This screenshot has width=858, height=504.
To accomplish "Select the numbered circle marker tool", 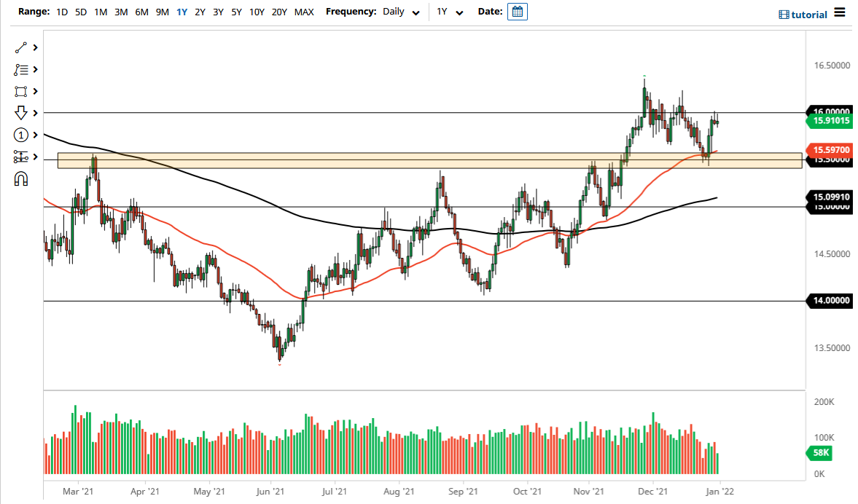I will 21,135.
